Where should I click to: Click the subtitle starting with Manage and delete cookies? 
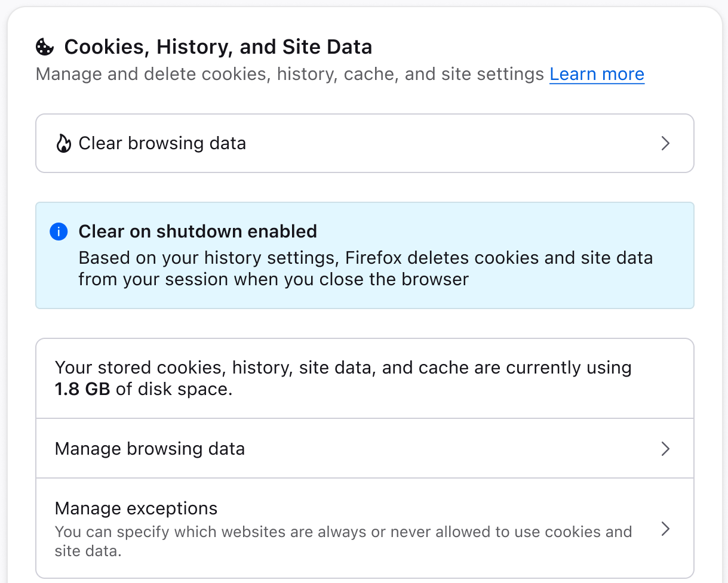coord(290,75)
